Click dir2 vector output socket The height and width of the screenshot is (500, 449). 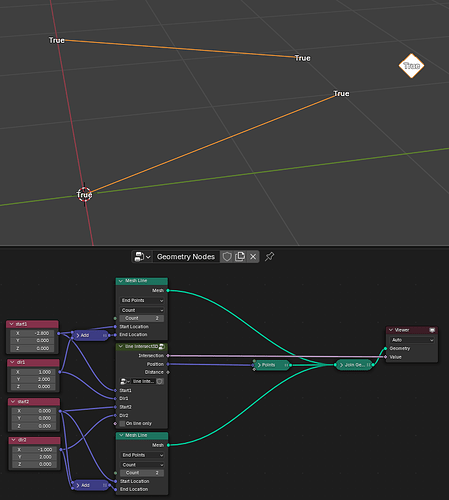(x=61, y=450)
